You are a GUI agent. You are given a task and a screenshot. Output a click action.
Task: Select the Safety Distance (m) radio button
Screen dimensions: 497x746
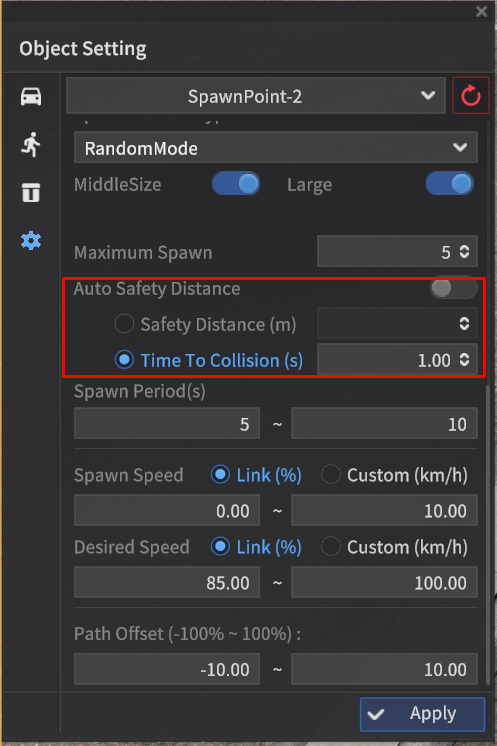[124, 324]
